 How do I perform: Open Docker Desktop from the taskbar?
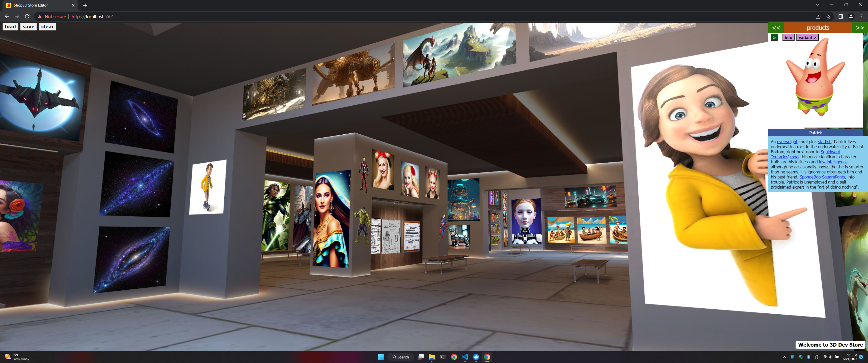click(x=476, y=357)
